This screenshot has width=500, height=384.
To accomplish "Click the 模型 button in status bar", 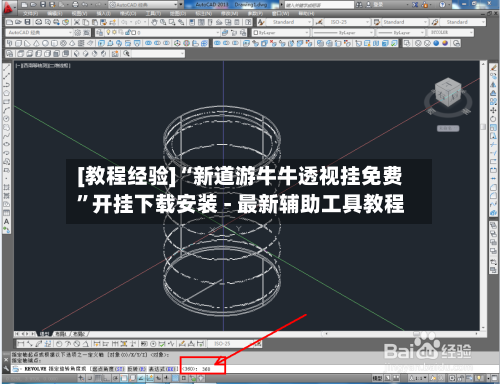I will click(x=377, y=378).
